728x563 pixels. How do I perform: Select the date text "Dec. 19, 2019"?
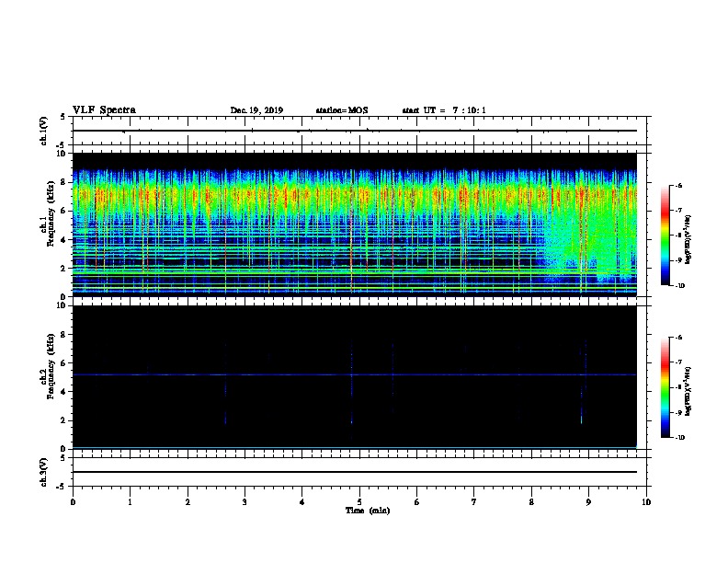(256, 110)
